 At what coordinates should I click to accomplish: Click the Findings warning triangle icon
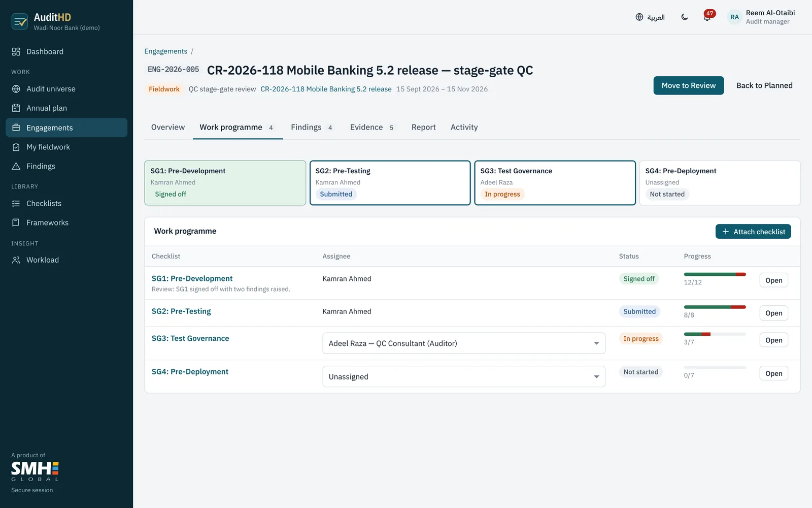click(16, 167)
